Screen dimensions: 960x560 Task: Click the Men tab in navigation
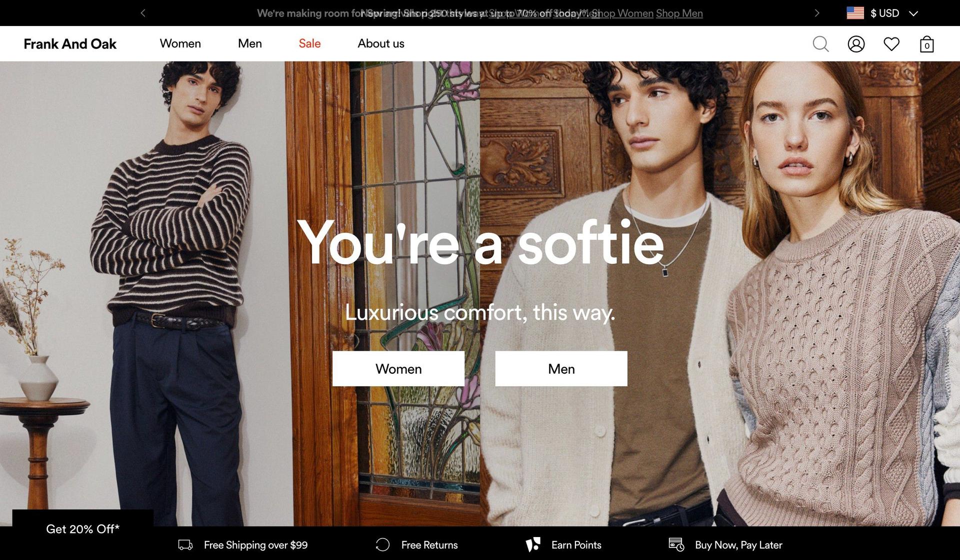coord(249,43)
